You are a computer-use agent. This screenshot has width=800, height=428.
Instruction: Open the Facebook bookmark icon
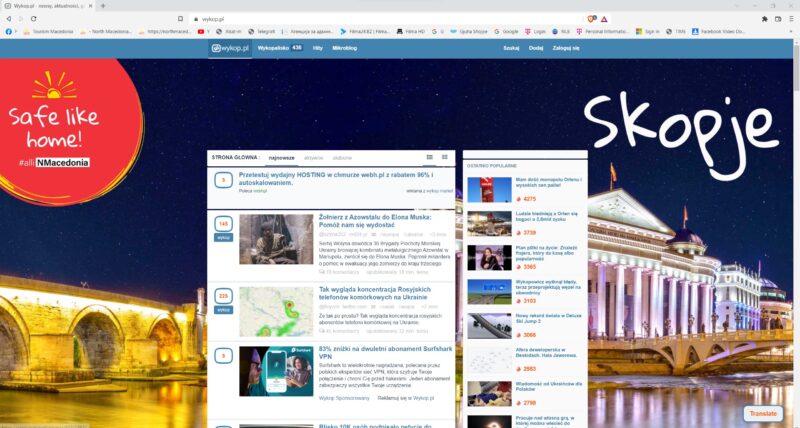pos(9,31)
